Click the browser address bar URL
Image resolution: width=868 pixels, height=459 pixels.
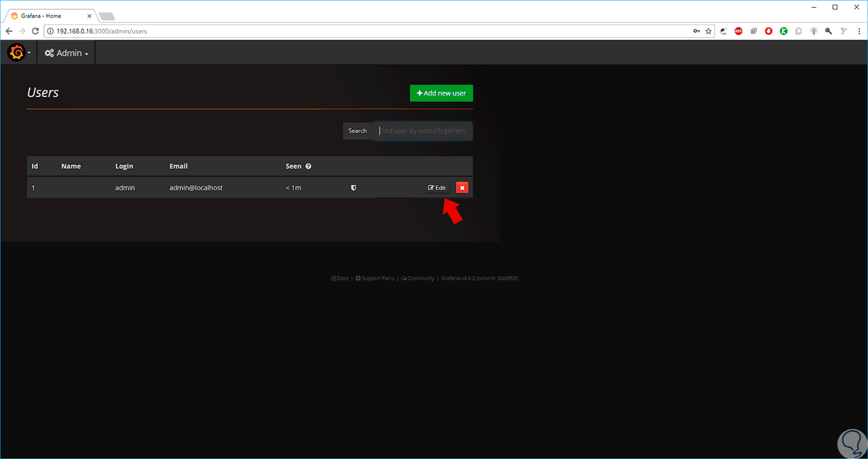102,31
